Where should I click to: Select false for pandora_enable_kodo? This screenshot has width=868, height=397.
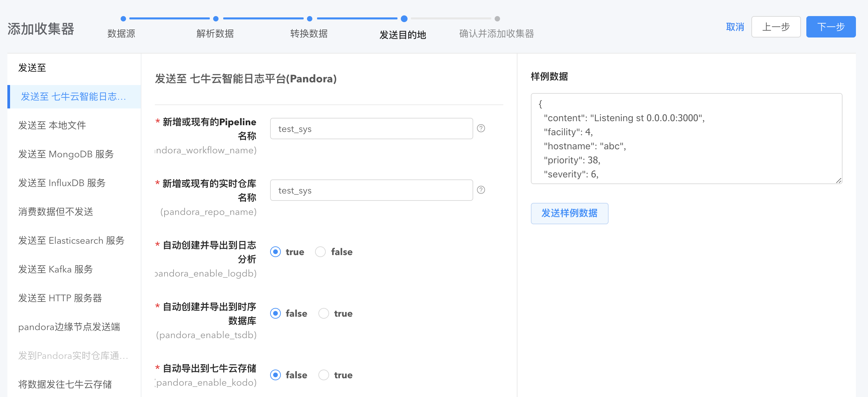coord(275,375)
